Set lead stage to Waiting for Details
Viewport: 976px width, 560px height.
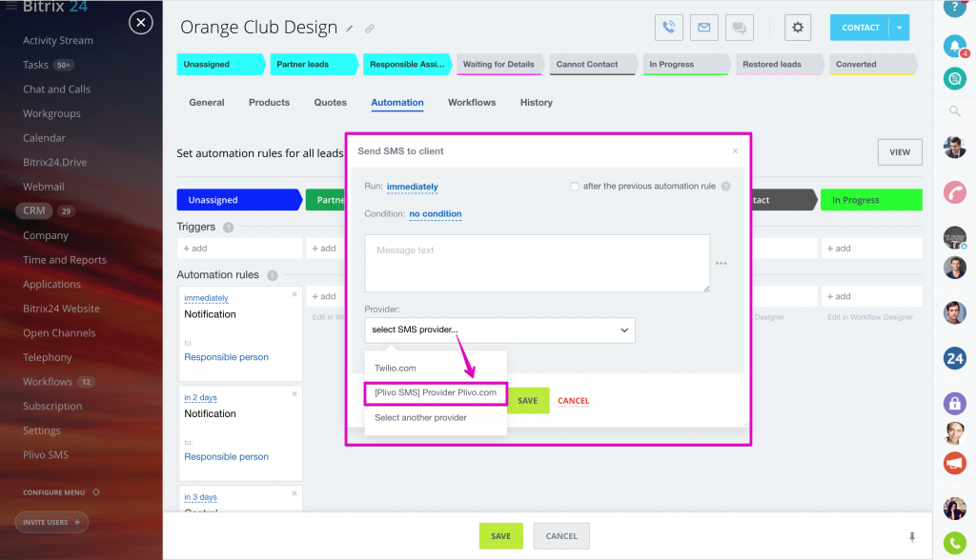(x=500, y=64)
